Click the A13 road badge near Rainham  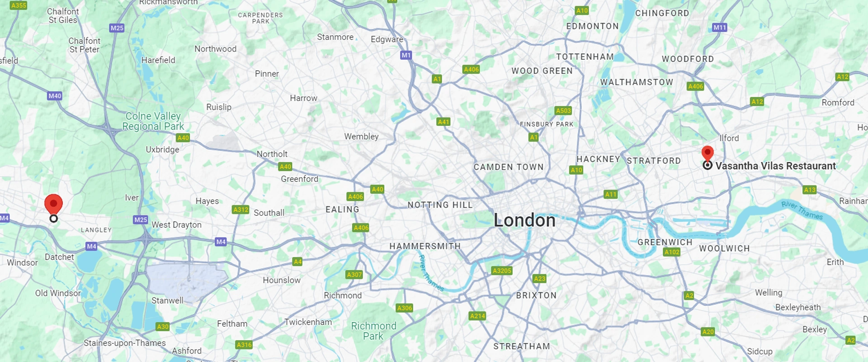[x=810, y=190]
